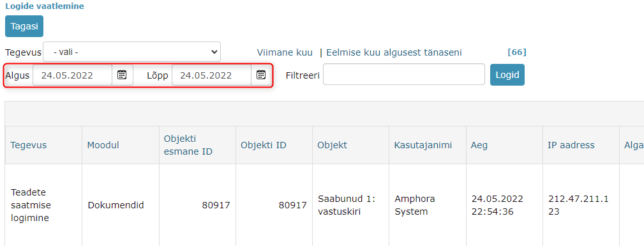Click the [66] count link

pyautogui.click(x=517, y=52)
